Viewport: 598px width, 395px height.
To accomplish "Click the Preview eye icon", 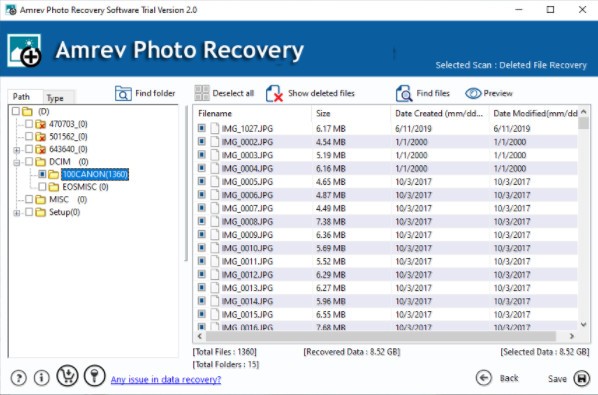I will 473,93.
